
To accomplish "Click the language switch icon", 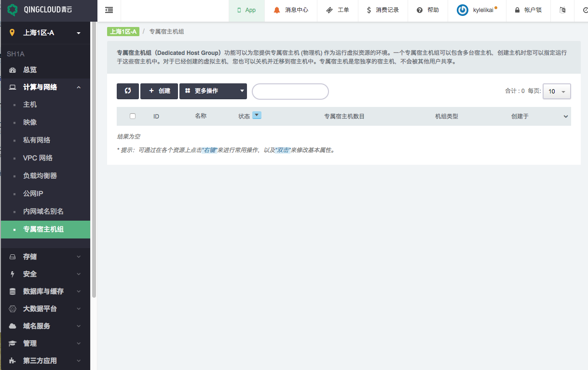I will 562,10.
